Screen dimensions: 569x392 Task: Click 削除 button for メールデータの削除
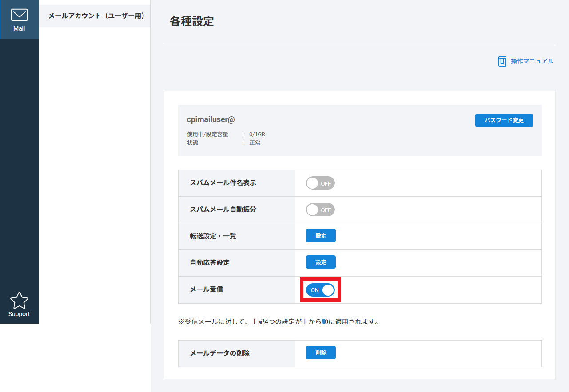click(x=321, y=352)
